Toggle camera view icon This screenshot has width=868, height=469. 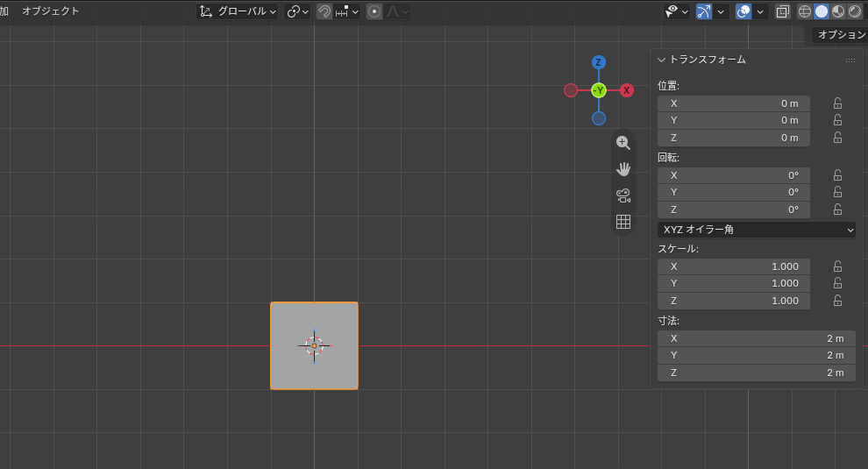[x=623, y=195]
